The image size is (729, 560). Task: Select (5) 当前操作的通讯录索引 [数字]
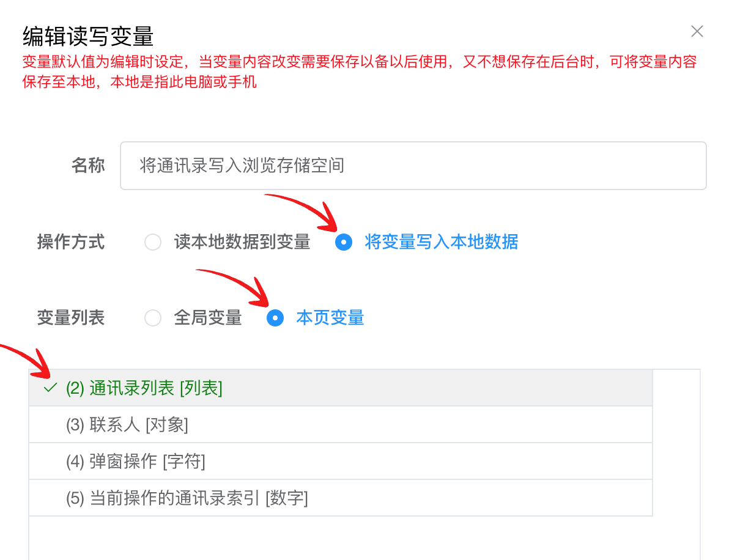[341, 498]
